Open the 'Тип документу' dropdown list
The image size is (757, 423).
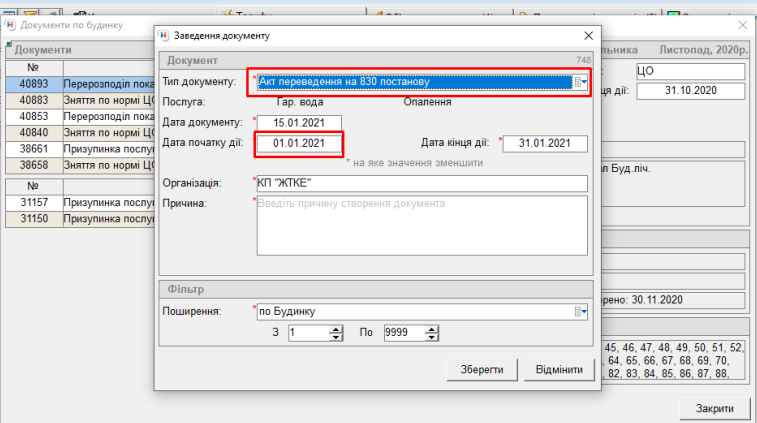[580, 82]
